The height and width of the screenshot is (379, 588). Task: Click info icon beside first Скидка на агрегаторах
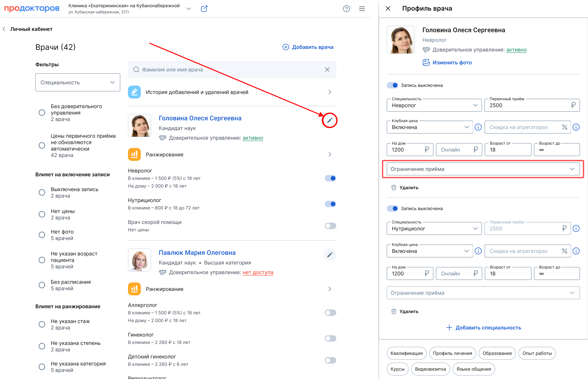click(576, 127)
